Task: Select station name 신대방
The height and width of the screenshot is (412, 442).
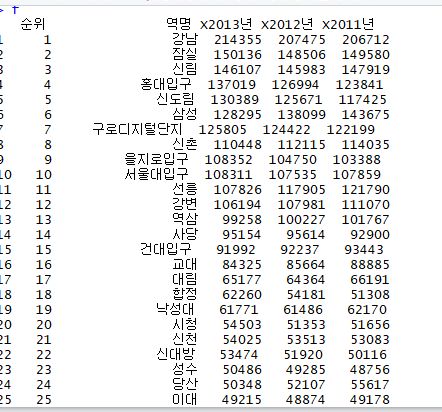Action: coord(175,354)
